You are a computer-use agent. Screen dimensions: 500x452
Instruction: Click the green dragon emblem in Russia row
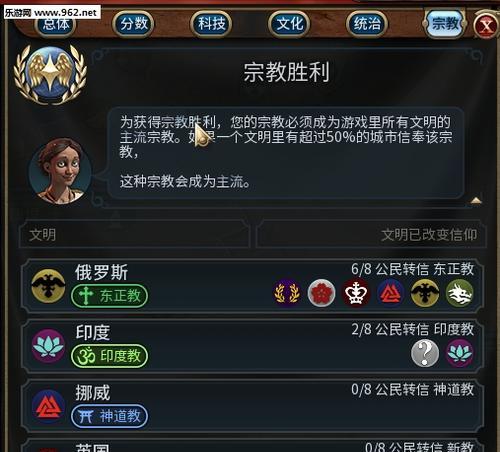click(459, 293)
